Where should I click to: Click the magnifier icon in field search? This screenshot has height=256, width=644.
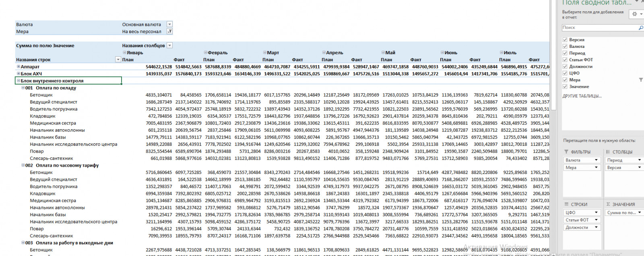click(x=641, y=28)
